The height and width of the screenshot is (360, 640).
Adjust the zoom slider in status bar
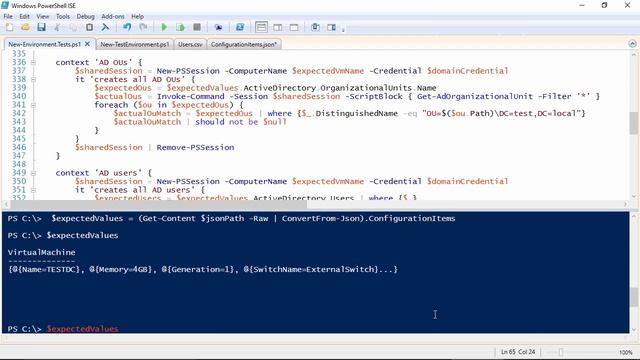tap(561, 352)
